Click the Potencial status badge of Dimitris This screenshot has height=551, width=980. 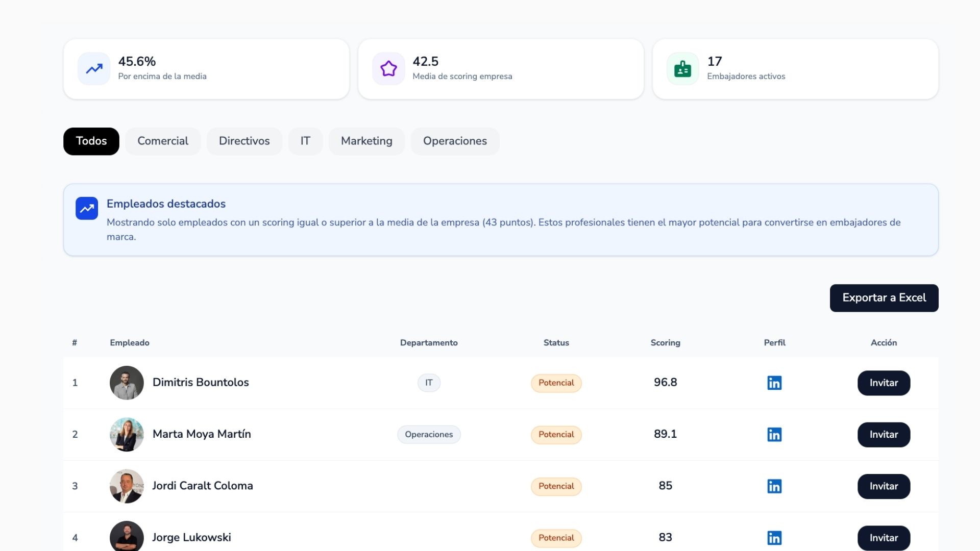pos(556,383)
